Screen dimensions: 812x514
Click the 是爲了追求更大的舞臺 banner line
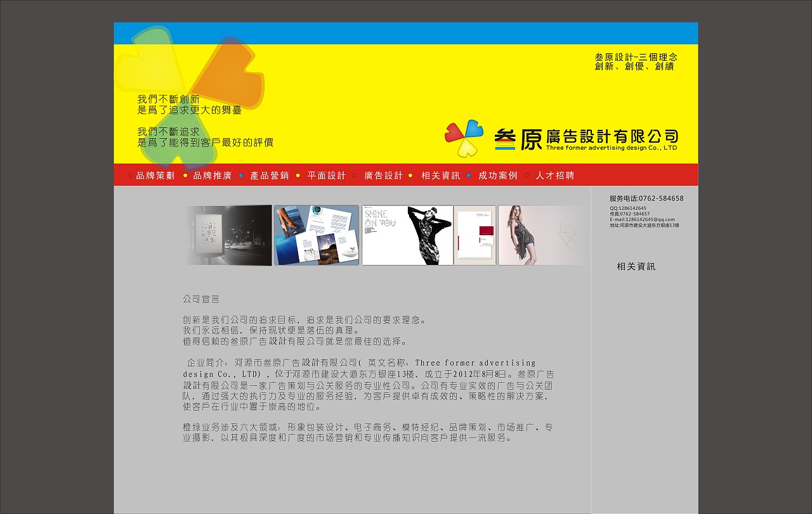pos(190,110)
